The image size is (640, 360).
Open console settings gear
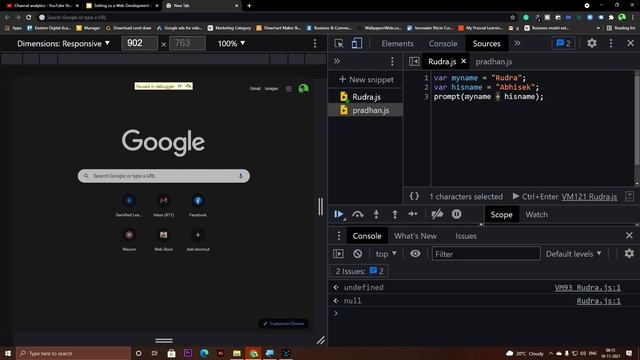(x=629, y=254)
